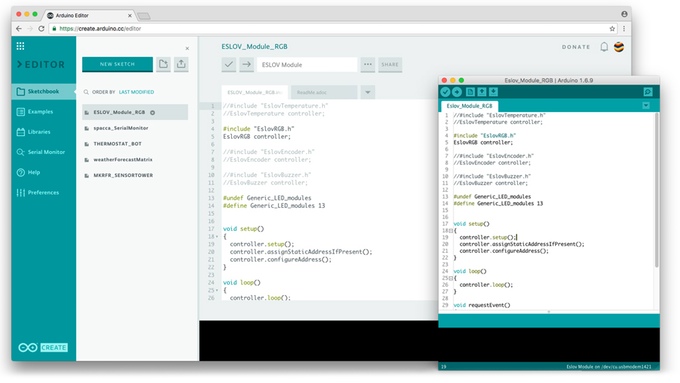This screenshot has width=680, height=383.
Task: Click Verify in Arduino 1.6.9 window
Action: click(x=445, y=92)
